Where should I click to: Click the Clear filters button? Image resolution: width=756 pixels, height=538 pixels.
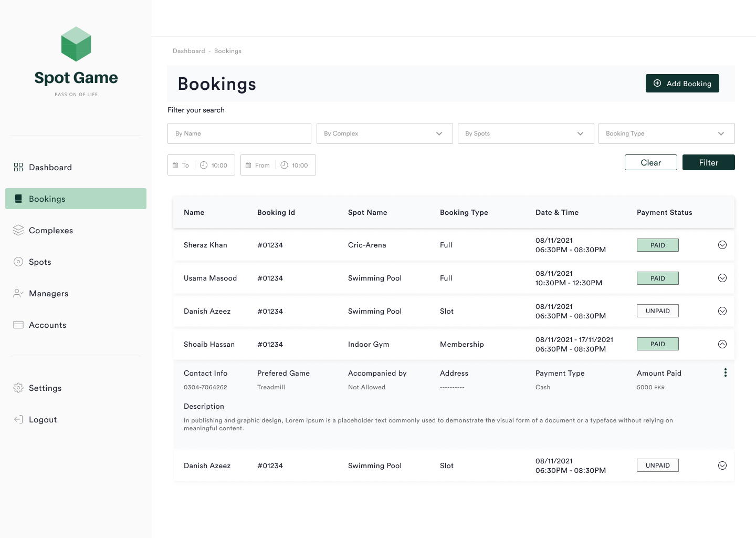650,162
